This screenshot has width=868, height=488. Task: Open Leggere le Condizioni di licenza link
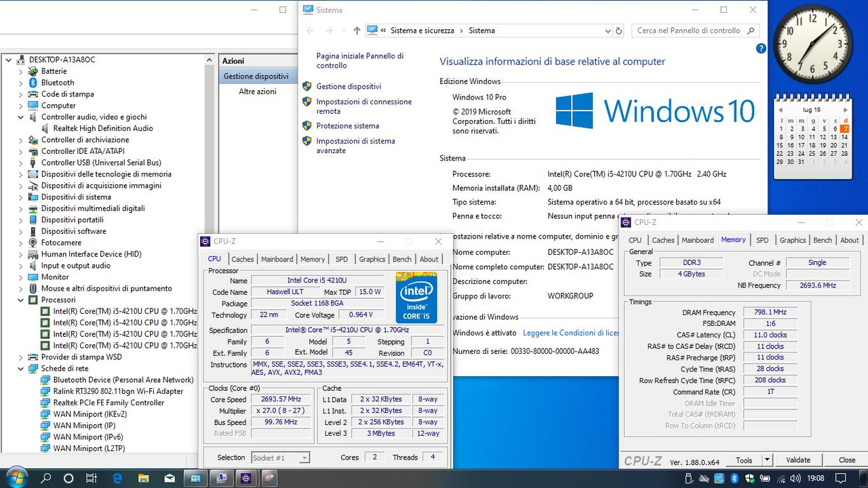point(571,333)
